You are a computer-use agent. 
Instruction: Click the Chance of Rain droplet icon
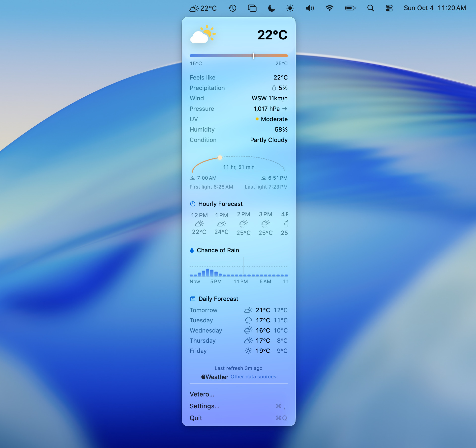tap(192, 250)
